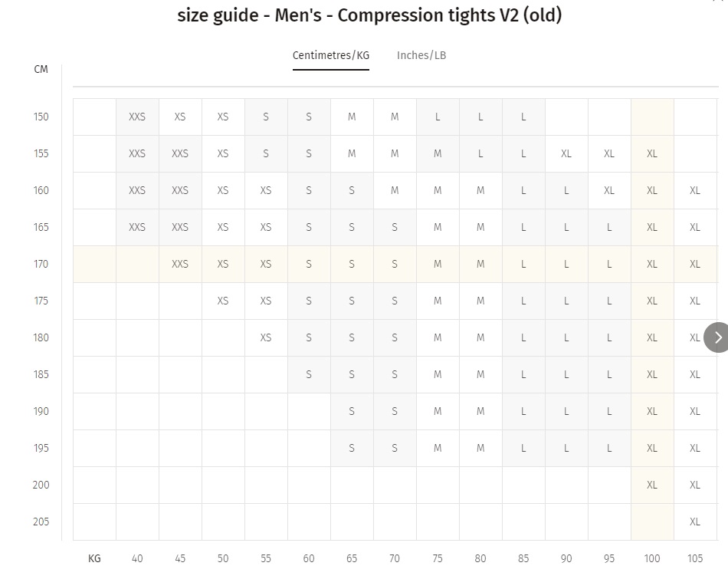Select the 170 cm row label
Image resolution: width=728 pixels, height=566 pixels.
(41, 264)
